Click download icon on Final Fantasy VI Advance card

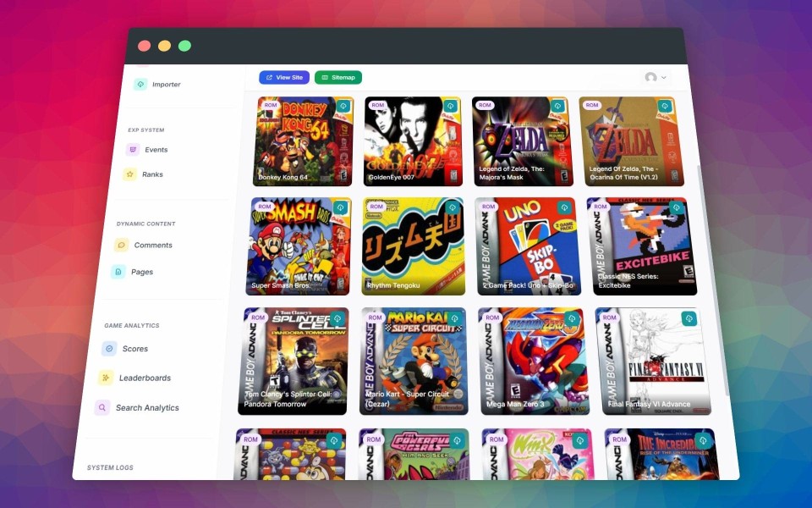pos(689,317)
